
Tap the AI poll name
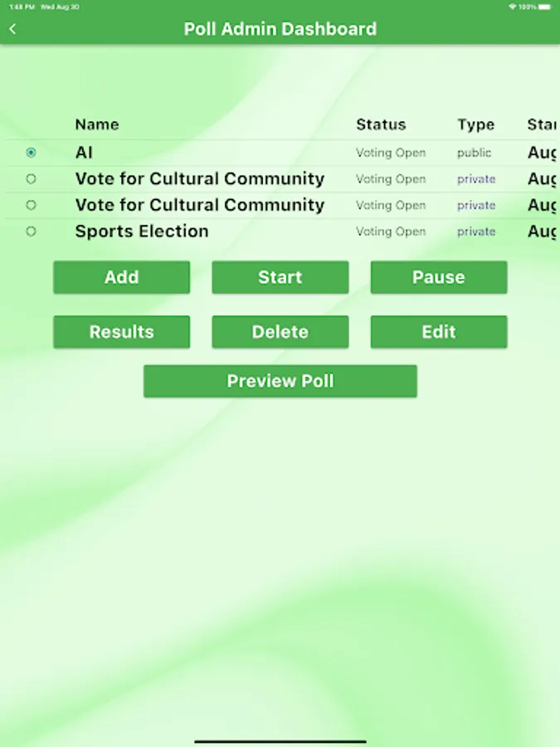(x=84, y=153)
